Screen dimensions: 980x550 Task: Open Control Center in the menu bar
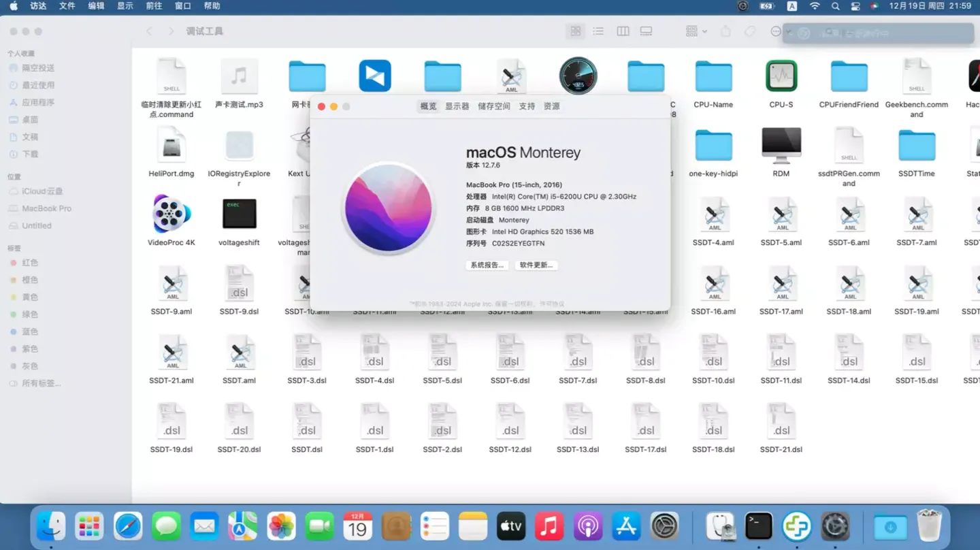coord(855,6)
